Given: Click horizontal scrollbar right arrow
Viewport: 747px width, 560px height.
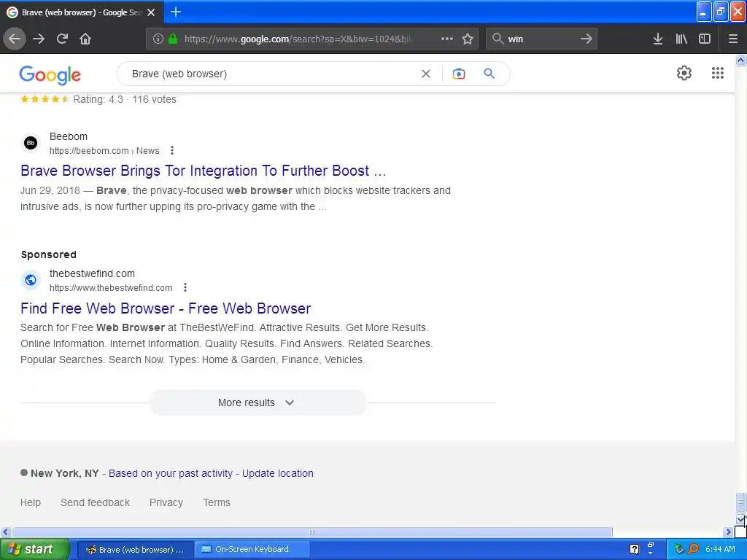Looking at the screenshot, I should 729,532.
